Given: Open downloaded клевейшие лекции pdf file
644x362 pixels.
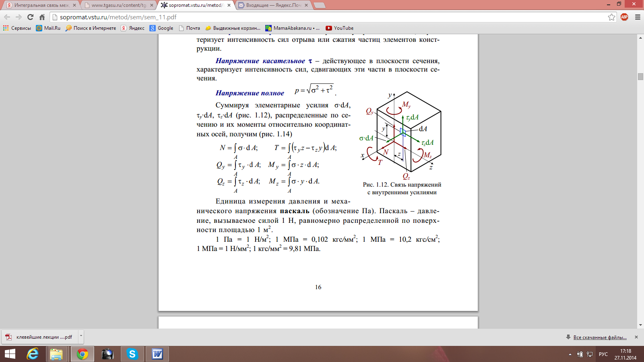Looking at the screenshot, I should pyautogui.click(x=40, y=337).
